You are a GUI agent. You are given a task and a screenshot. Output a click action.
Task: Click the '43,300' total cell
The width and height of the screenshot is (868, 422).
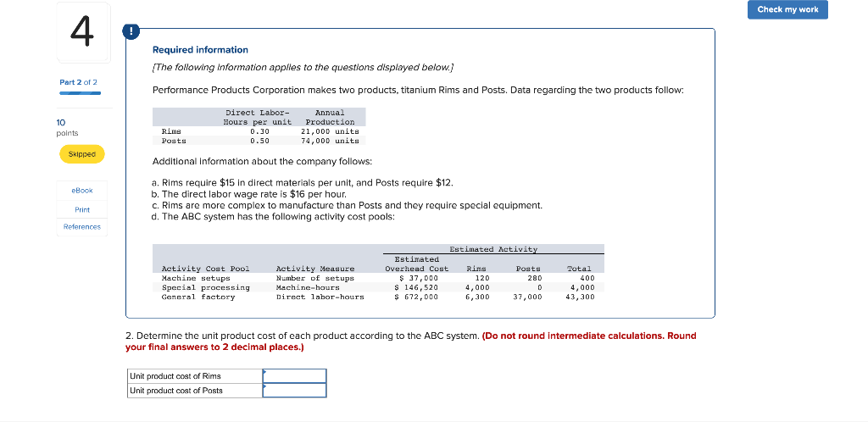(581, 297)
